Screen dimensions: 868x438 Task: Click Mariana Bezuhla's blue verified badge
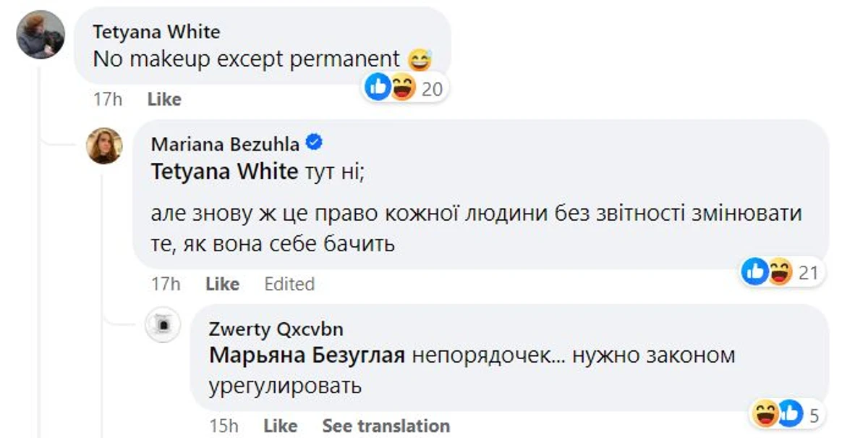(x=315, y=143)
